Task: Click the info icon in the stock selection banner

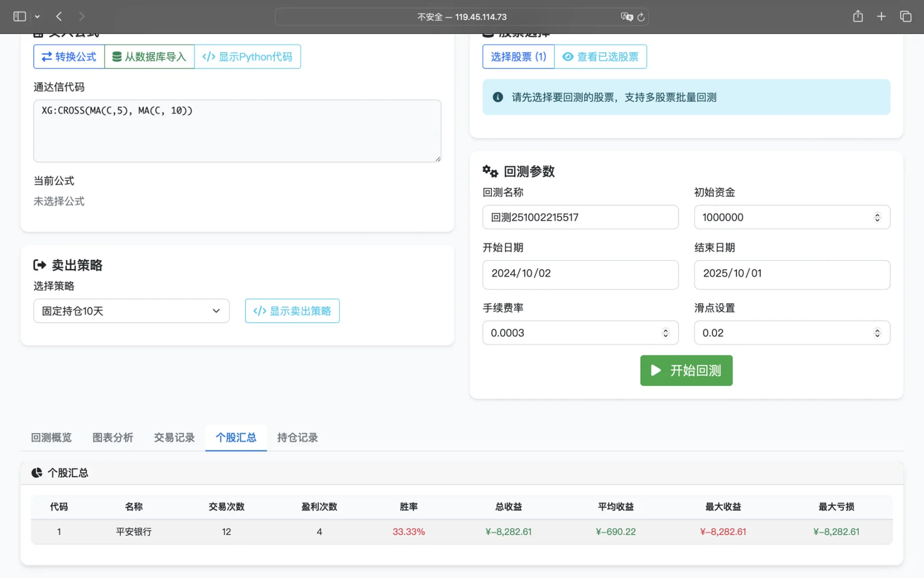Action: pyautogui.click(x=497, y=97)
